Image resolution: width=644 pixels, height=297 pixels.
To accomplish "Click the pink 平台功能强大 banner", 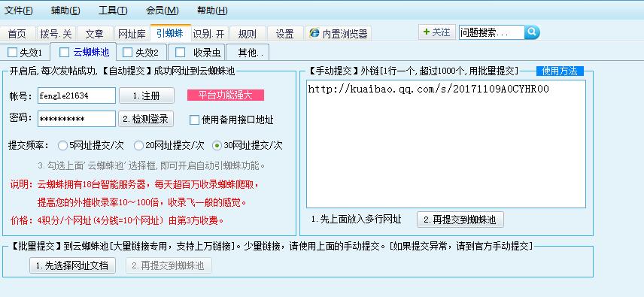I will click(x=226, y=95).
